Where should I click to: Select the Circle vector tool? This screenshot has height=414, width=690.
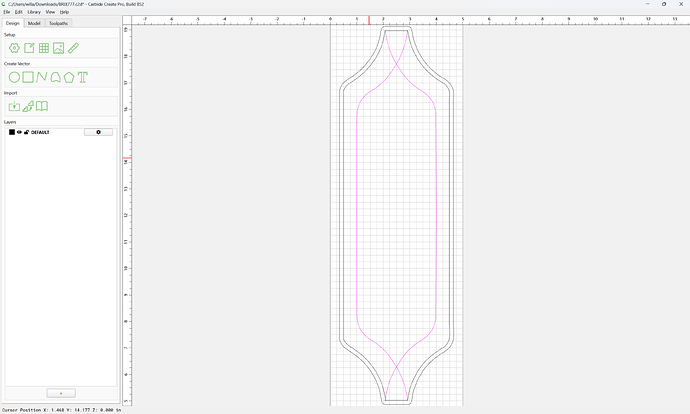pos(15,77)
